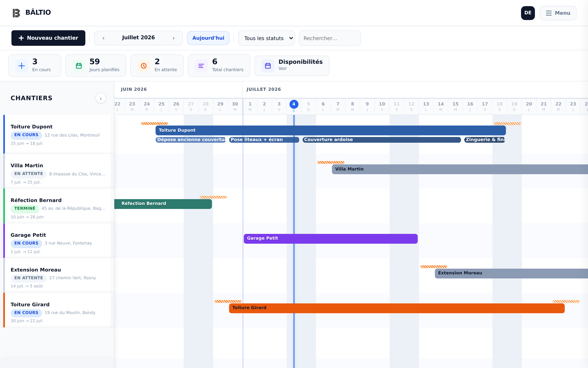Click the Couverture ardoise phase bar
The image size is (588, 368).
(382, 140)
